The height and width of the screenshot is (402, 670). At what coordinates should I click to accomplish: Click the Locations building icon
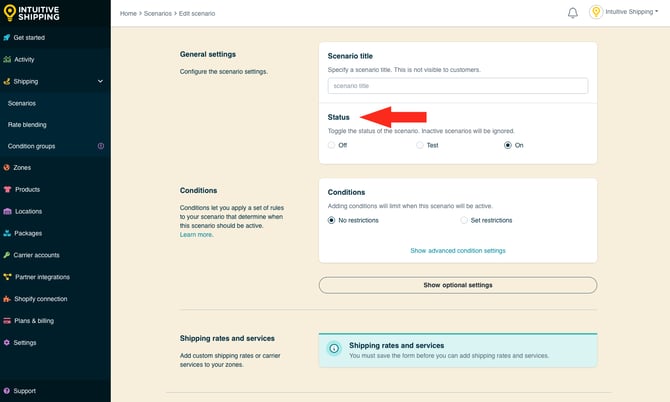[x=7, y=211]
